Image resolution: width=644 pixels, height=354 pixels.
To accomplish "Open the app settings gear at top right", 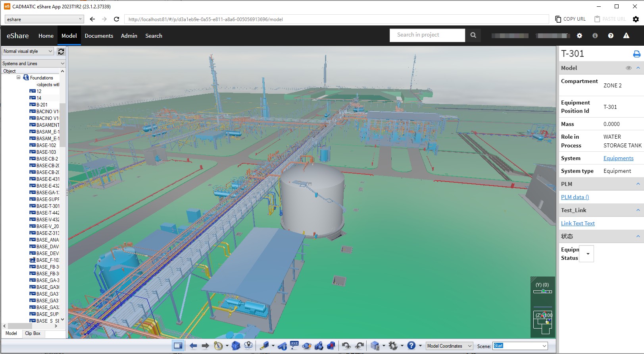I will (x=636, y=19).
